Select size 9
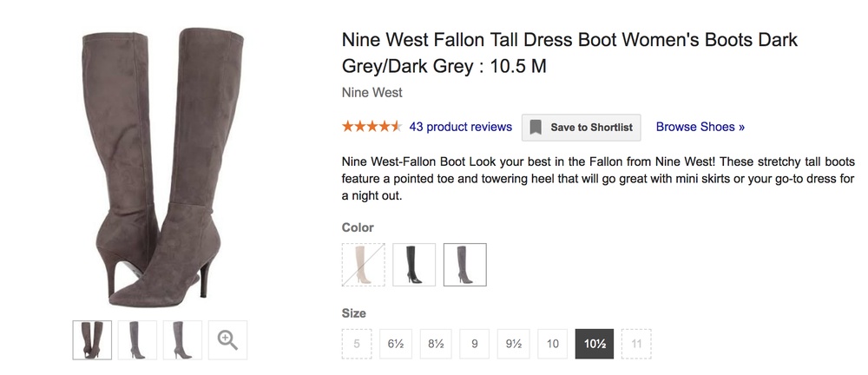 tap(475, 344)
